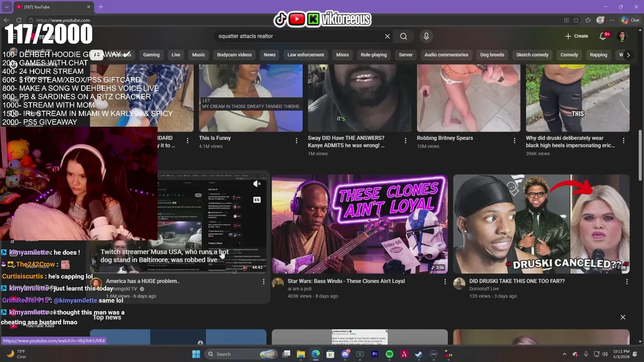
Task: Click the magnifier search button
Action: point(404,36)
